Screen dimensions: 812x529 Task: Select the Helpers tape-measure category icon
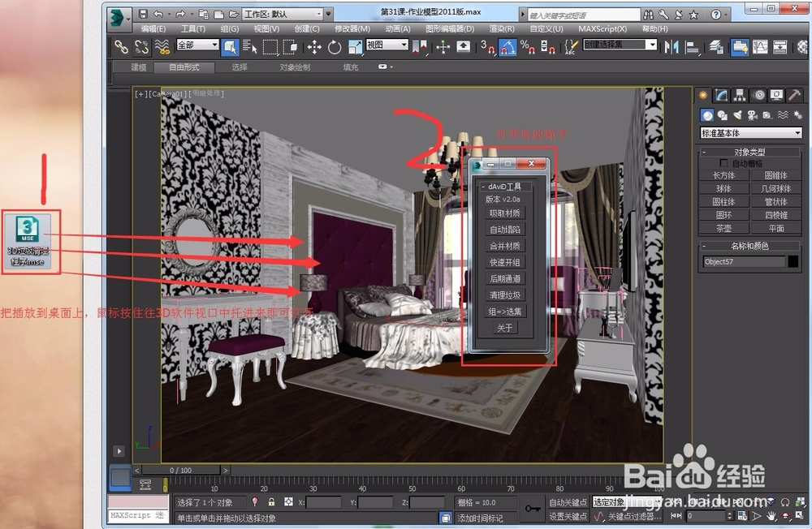pos(767,115)
